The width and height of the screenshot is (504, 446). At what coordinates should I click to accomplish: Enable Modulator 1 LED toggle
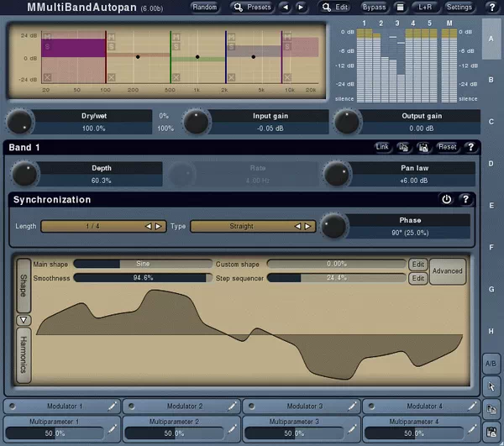(13, 407)
